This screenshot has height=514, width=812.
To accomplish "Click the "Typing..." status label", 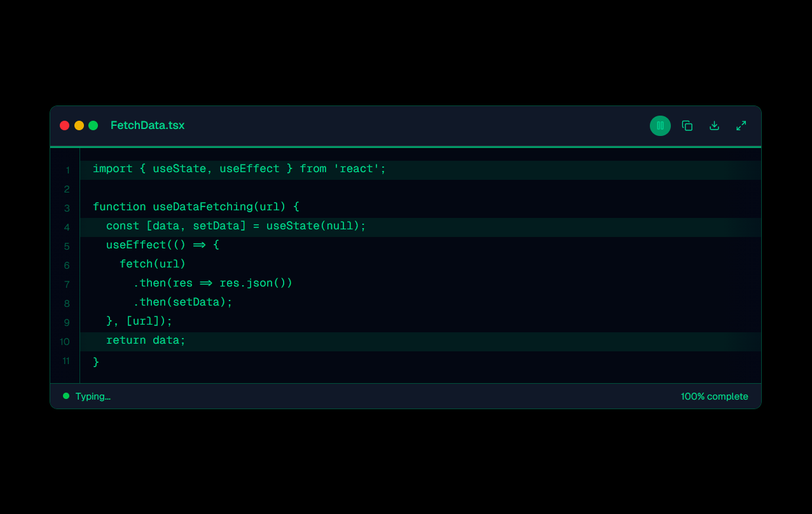I will pos(93,396).
